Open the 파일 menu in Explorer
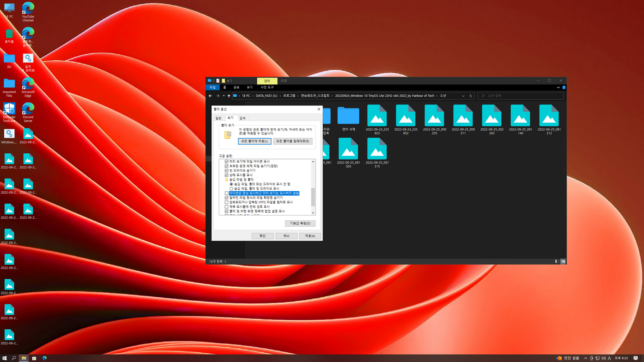The width and height of the screenshot is (644, 362). click(213, 87)
